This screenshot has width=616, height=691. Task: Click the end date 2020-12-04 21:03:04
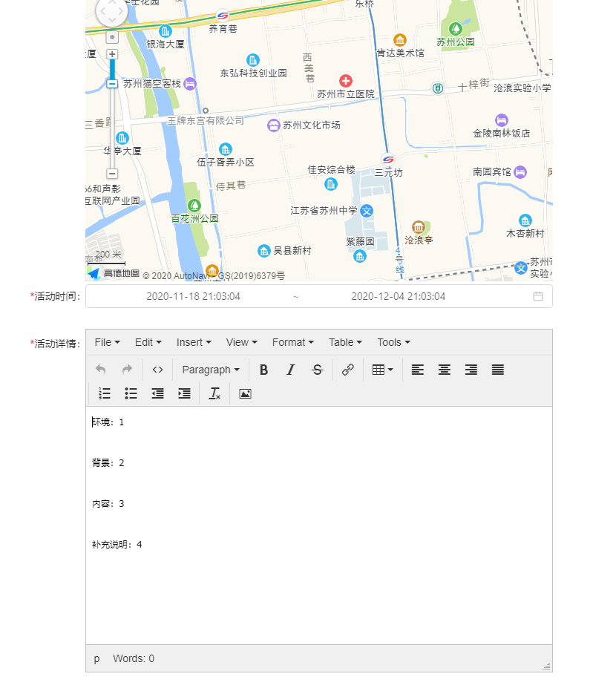(x=399, y=296)
